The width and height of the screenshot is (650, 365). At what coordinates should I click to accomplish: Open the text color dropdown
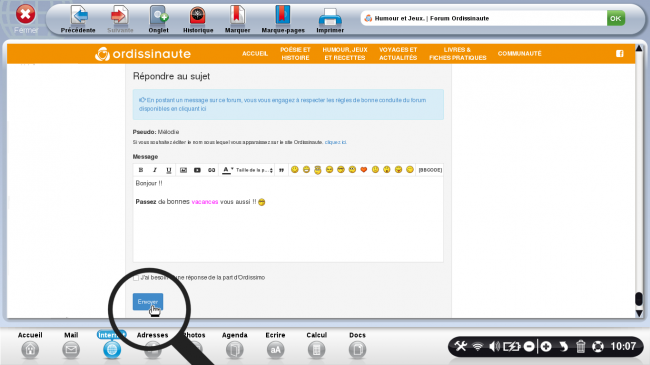pos(228,170)
